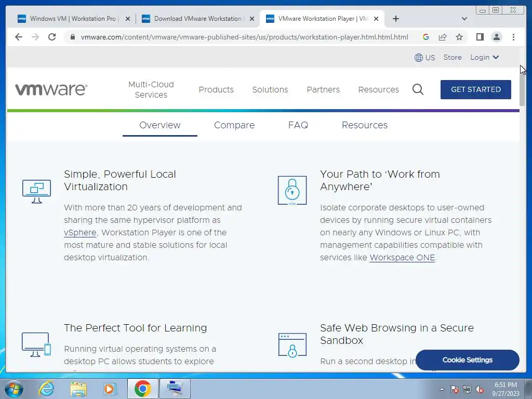Open the Chrome three-dot menu
Viewport: 532px width, 399px height.
(x=513, y=37)
